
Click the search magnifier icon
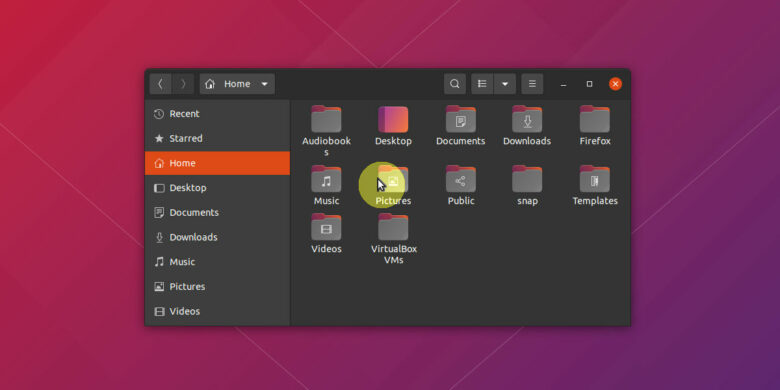(x=455, y=84)
